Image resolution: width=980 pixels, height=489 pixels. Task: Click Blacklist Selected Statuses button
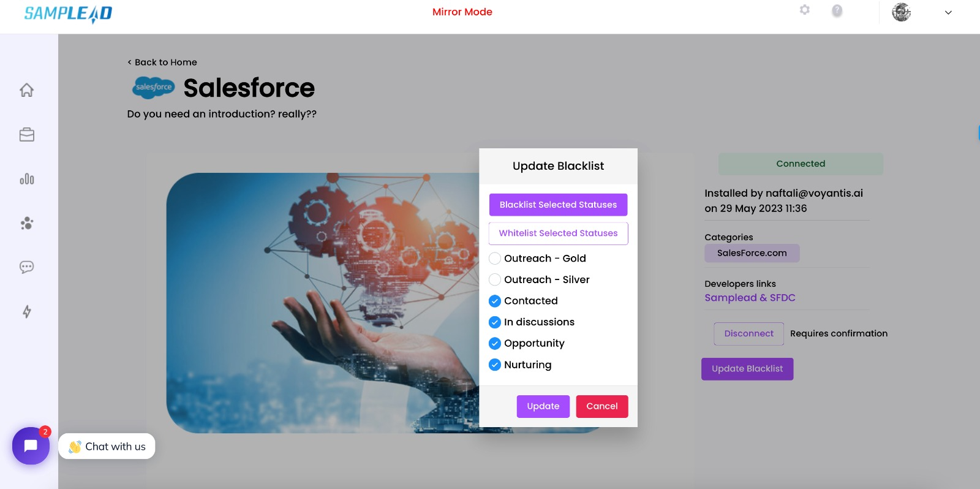pos(558,205)
